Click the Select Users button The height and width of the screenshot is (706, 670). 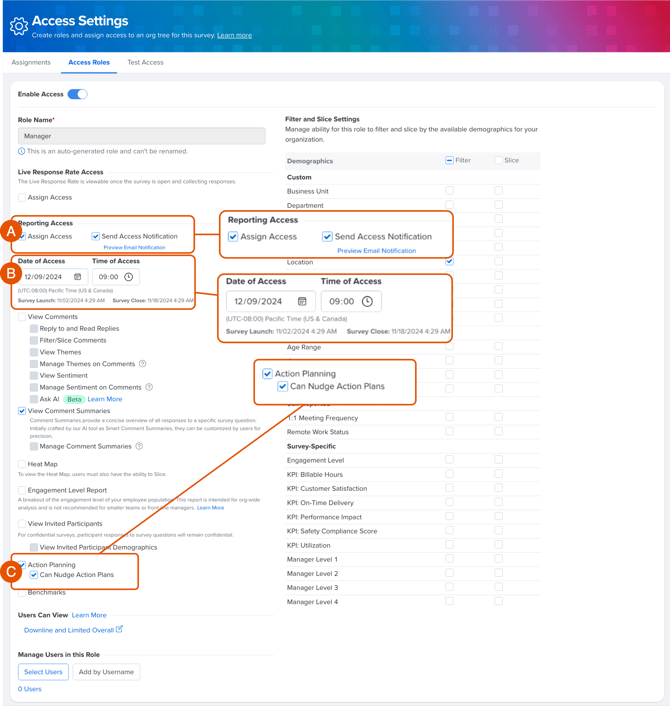pyautogui.click(x=43, y=672)
